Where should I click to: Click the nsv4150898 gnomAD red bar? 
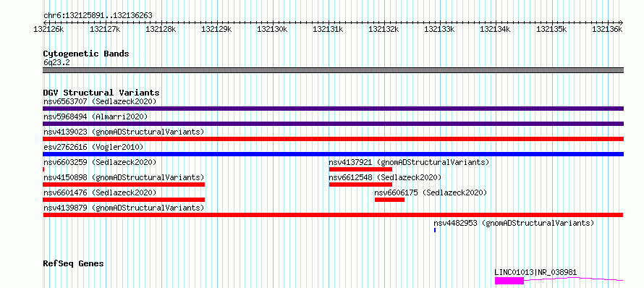[124, 185]
